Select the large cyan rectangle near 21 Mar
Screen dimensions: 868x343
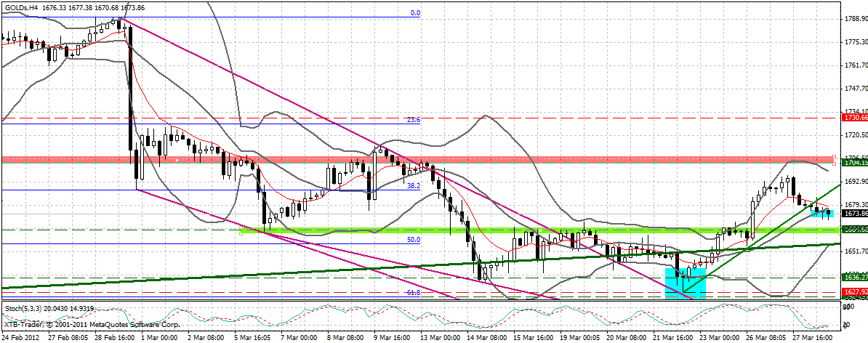point(686,283)
